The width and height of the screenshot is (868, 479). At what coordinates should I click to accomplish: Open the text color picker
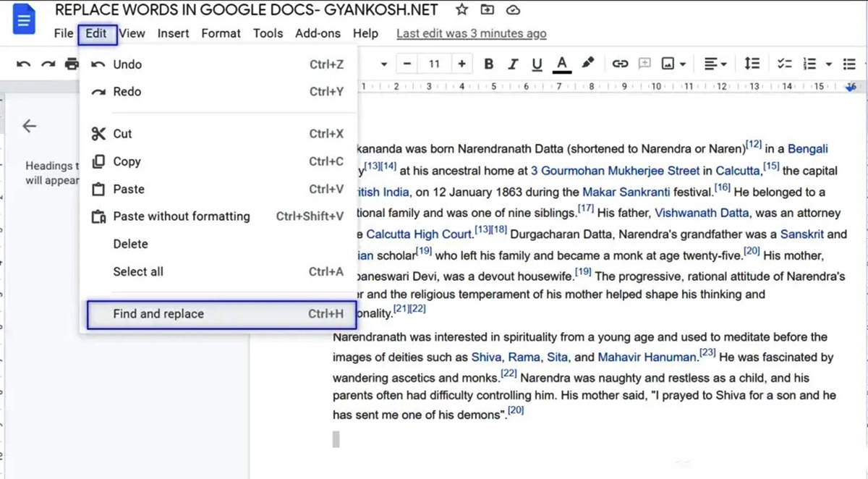(x=562, y=64)
